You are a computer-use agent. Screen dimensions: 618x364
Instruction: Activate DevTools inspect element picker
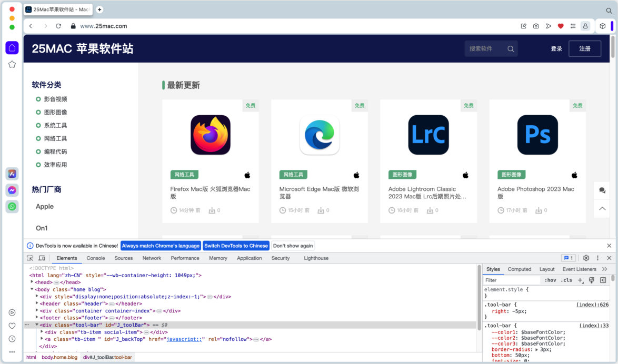(30, 258)
